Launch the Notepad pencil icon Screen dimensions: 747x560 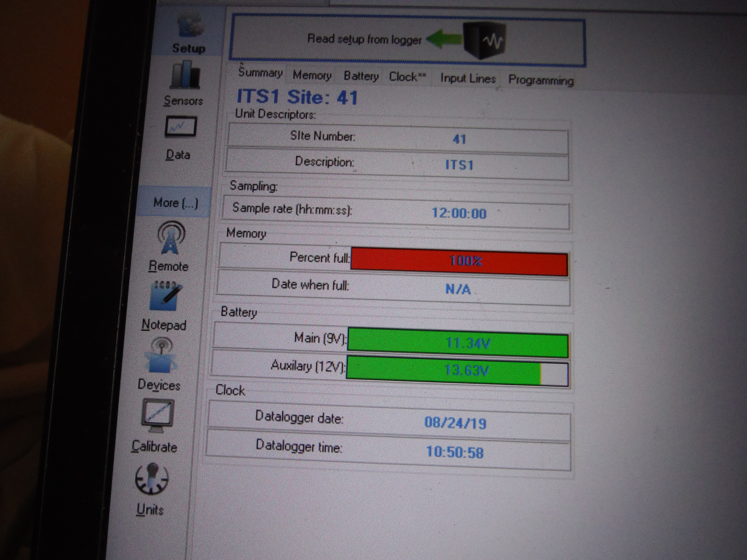166,296
